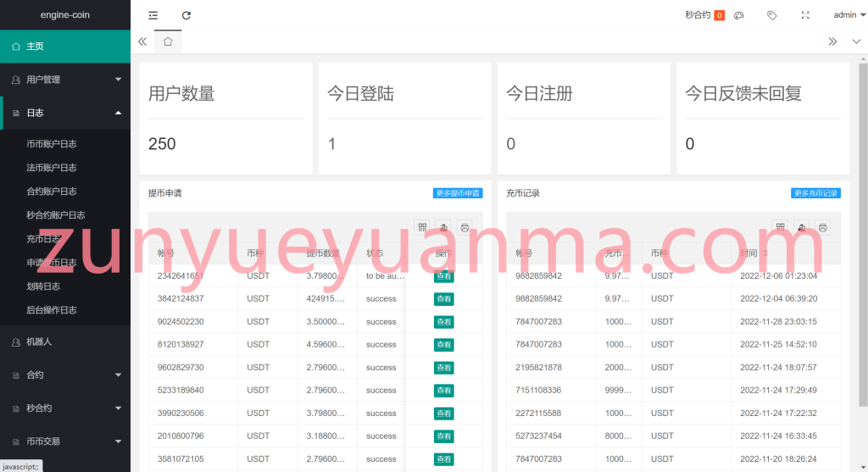Toggle fullscreen with the expand icon

[x=805, y=15]
